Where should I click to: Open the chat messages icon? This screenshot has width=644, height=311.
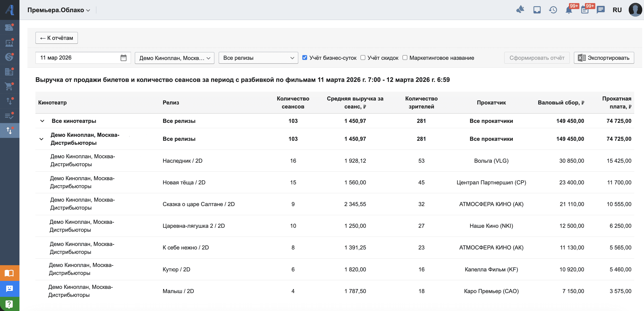point(600,10)
